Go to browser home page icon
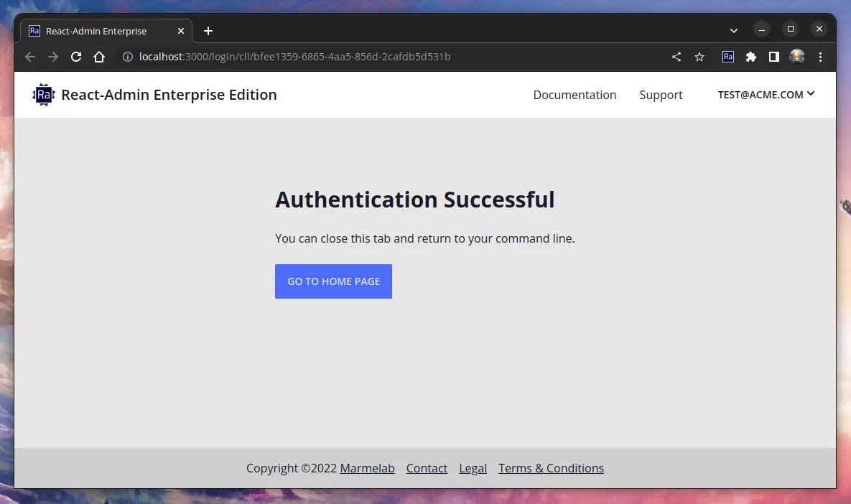 click(99, 57)
